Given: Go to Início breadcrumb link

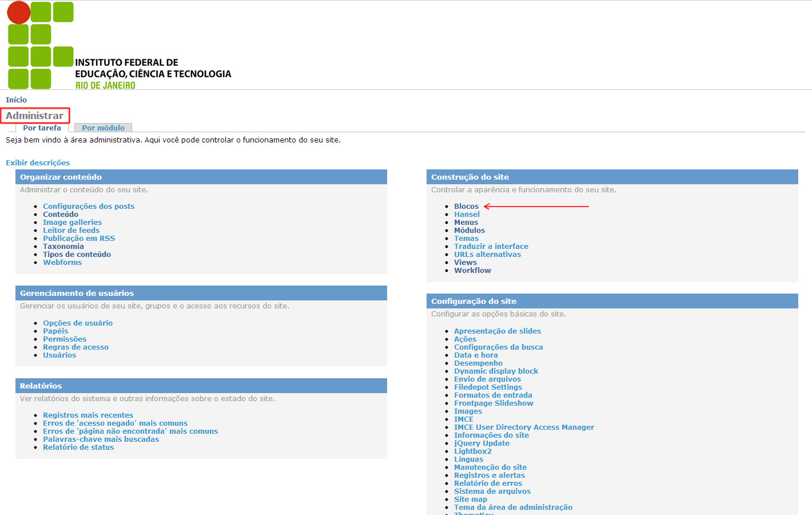Looking at the screenshot, I should point(16,100).
